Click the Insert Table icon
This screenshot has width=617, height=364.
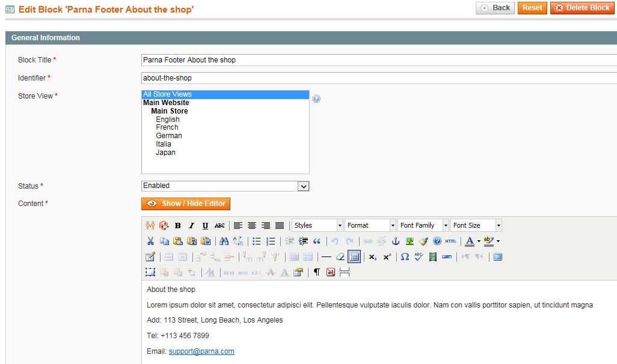[150, 256]
